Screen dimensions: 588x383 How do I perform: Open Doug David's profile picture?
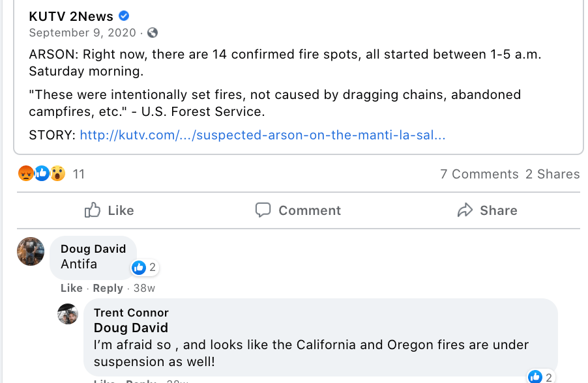31,251
